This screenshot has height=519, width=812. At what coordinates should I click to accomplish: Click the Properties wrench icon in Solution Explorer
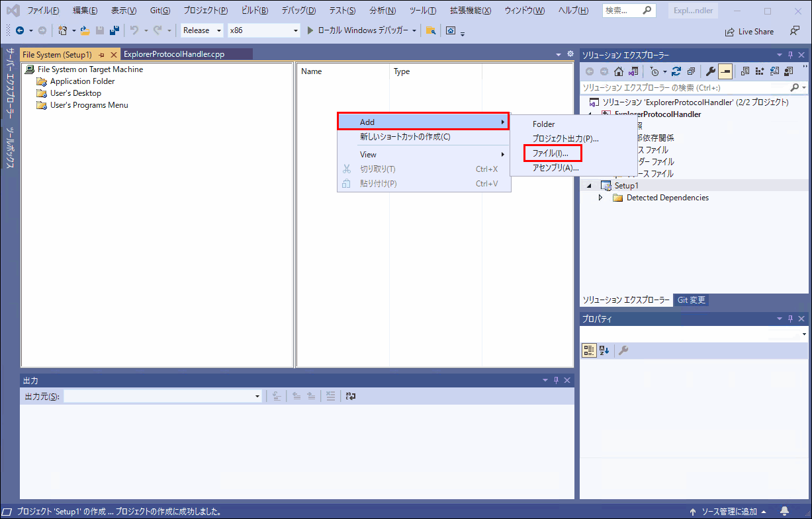click(x=711, y=71)
